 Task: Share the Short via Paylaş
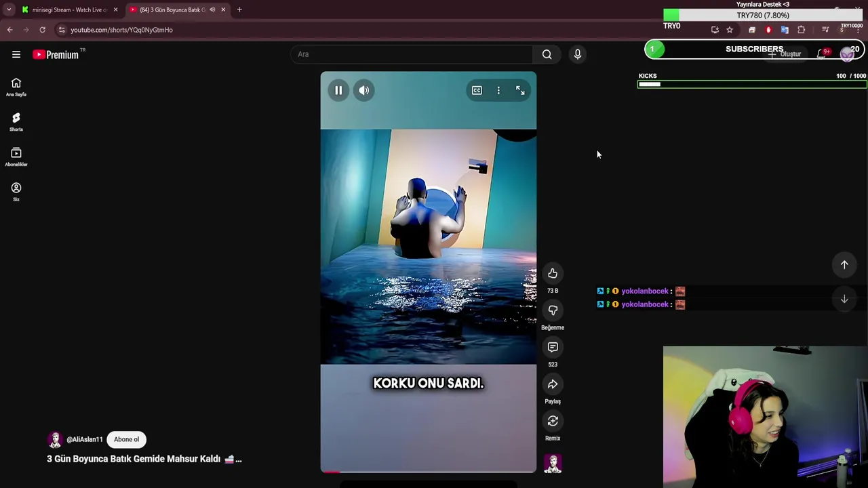pyautogui.click(x=553, y=384)
